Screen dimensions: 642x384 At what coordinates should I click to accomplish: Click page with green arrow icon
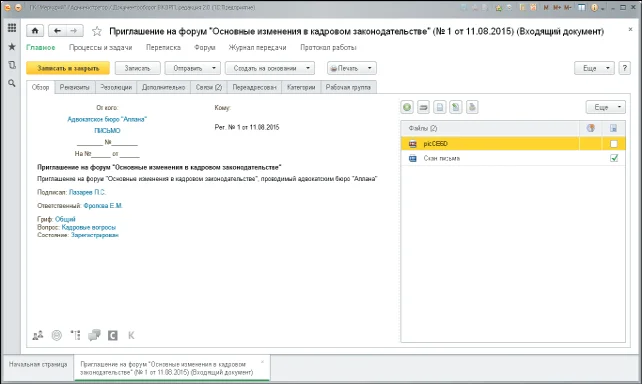point(456,107)
